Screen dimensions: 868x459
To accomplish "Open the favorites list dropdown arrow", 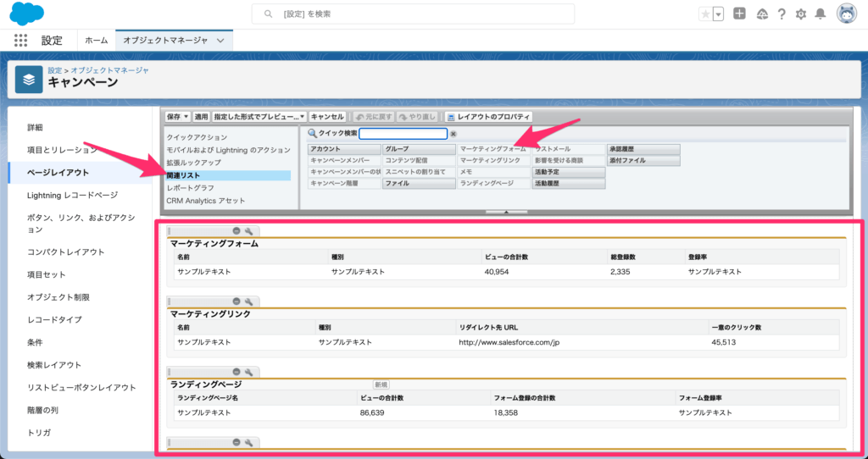I will tap(719, 14).
